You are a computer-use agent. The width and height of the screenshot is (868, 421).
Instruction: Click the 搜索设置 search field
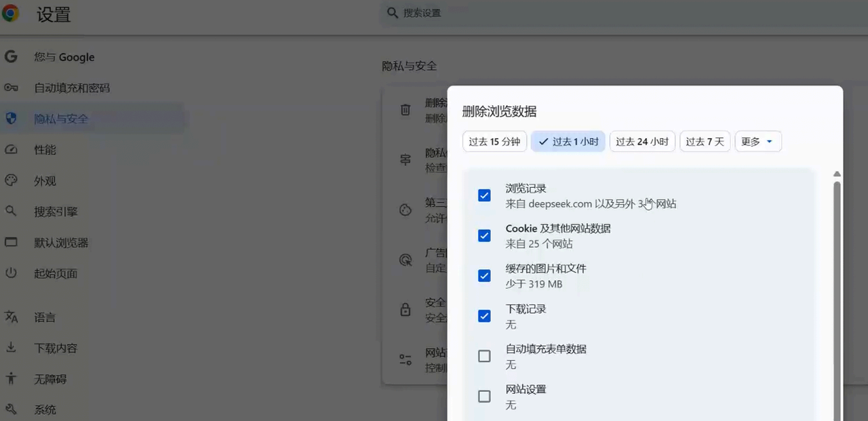coord(624,13)
